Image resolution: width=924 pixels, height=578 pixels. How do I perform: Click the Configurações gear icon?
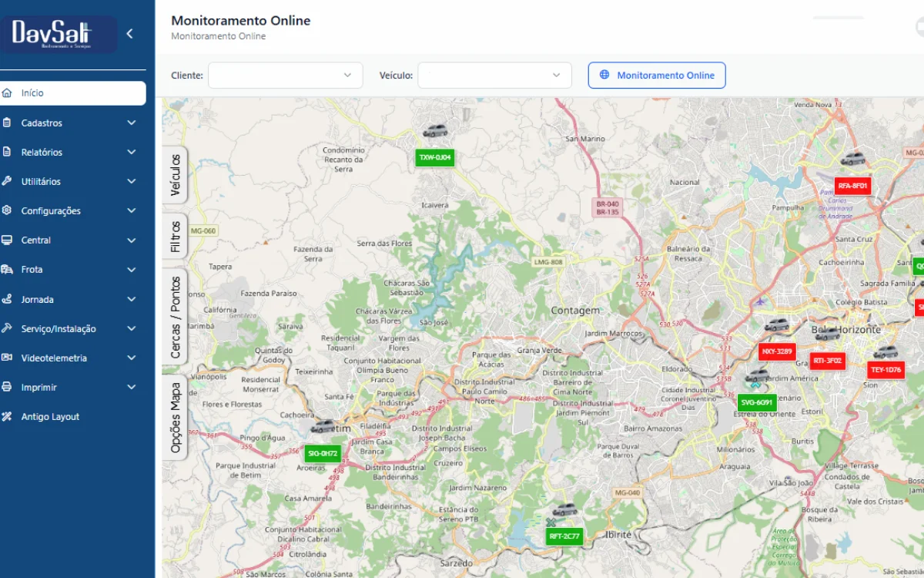7,210
